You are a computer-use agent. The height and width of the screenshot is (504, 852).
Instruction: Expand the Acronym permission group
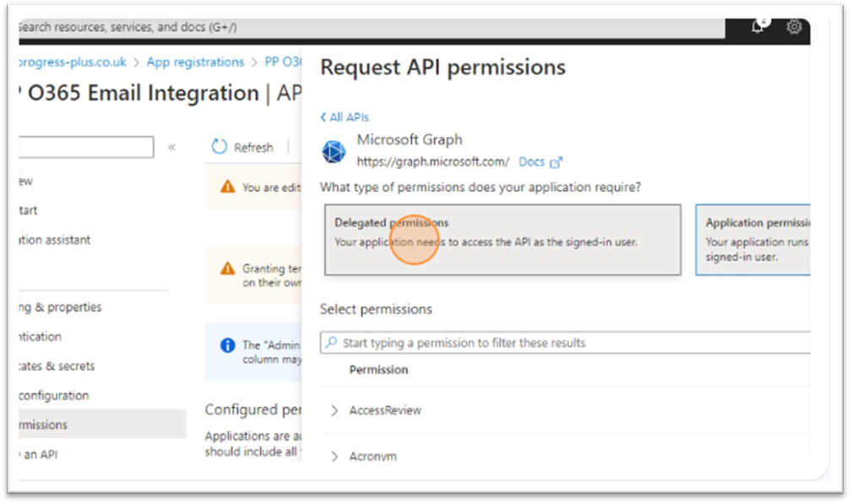point(334,457)
